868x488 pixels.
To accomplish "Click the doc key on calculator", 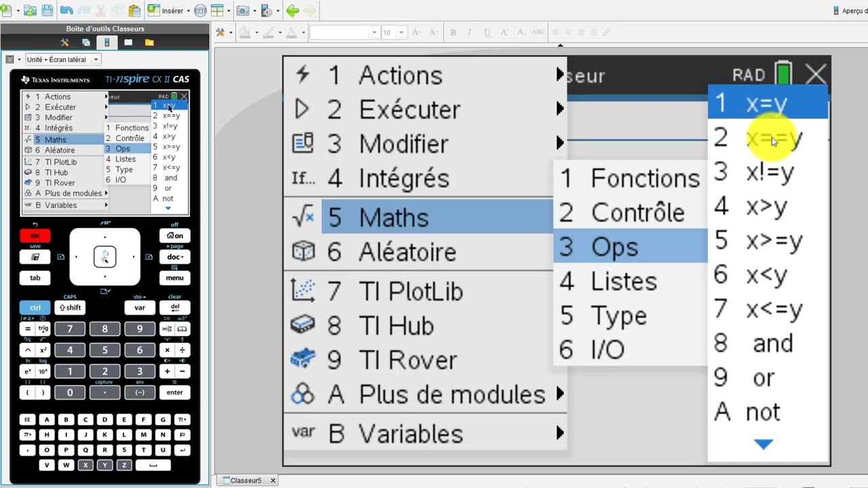I will pos(174,257).
